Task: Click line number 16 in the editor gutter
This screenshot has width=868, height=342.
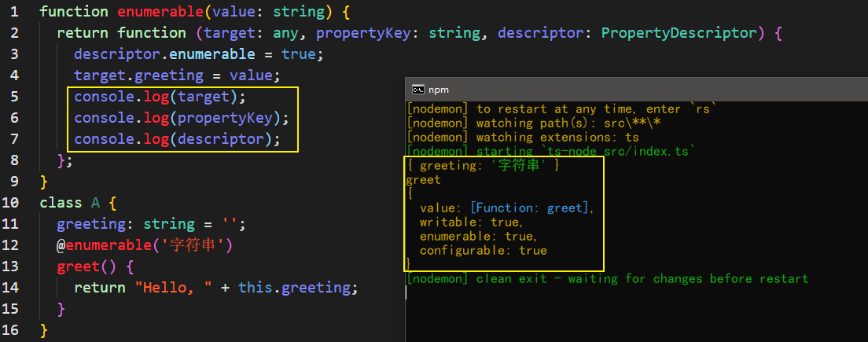Action: pos(9,330)
